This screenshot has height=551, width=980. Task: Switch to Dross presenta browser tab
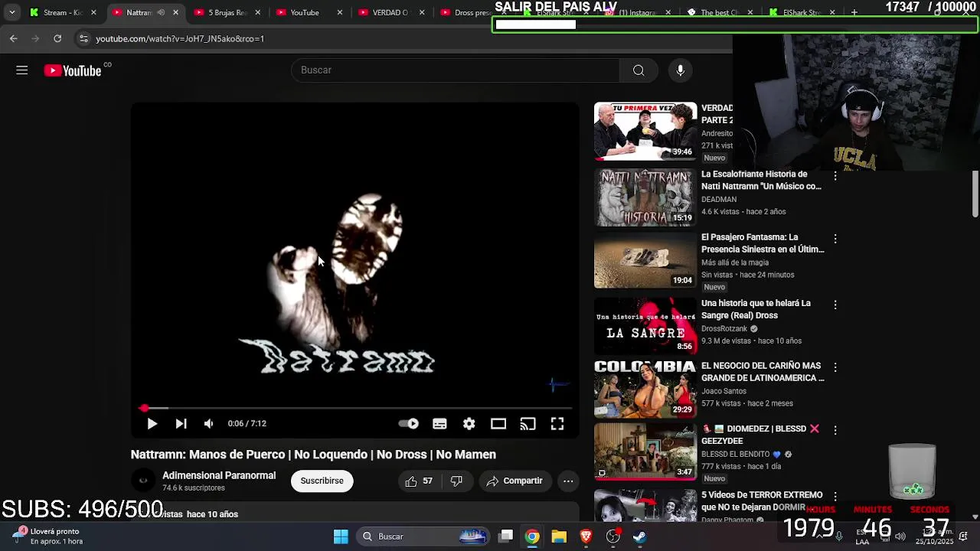[x=467, y=12]
